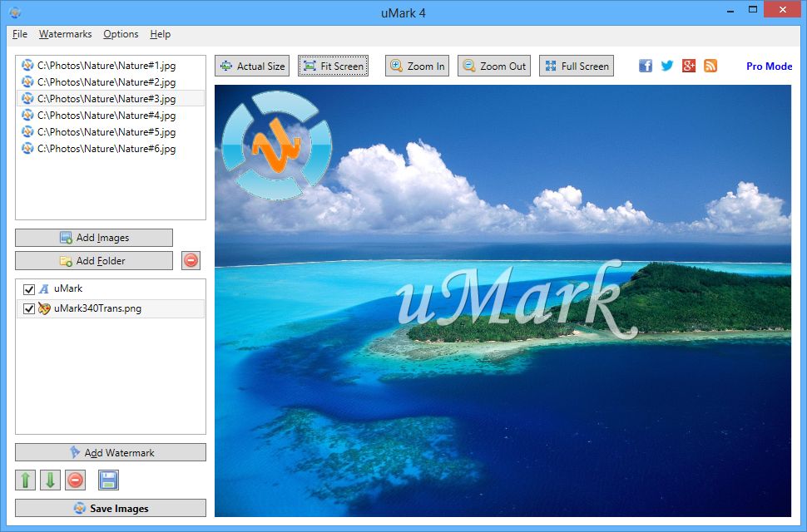Select C:\Photos\Nature\Nature#6.jpg in the list

point(111,149)
